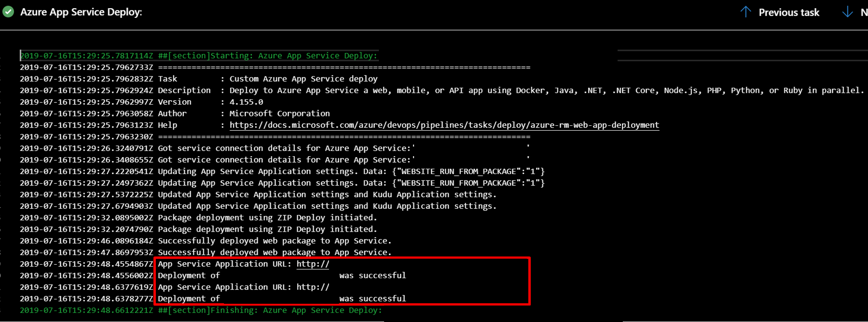Click the Next task down arrow icon
The width and height of the screenshot is (868, 322).
click(848, 12)
